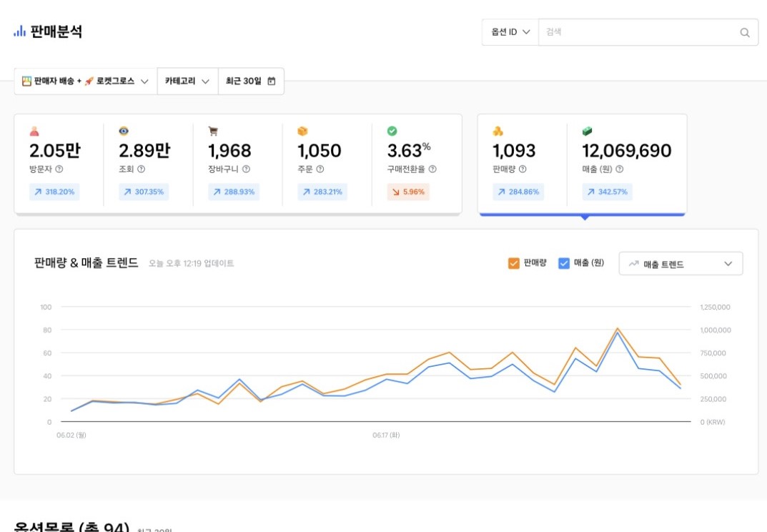The width and height of the screenshot is (767, 532).
Task: Open the 카테고리 filter dropdown
Action: (187, 82)
